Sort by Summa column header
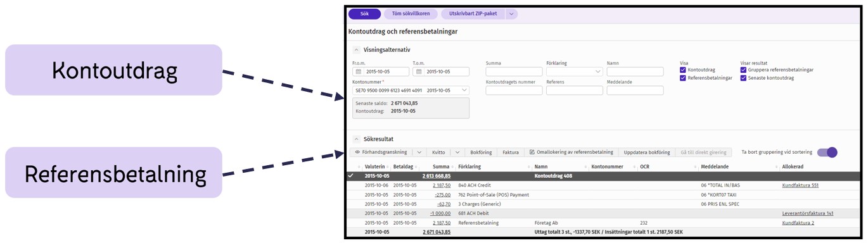The height and width of the screenshot is (243, 868). [441, 167]
